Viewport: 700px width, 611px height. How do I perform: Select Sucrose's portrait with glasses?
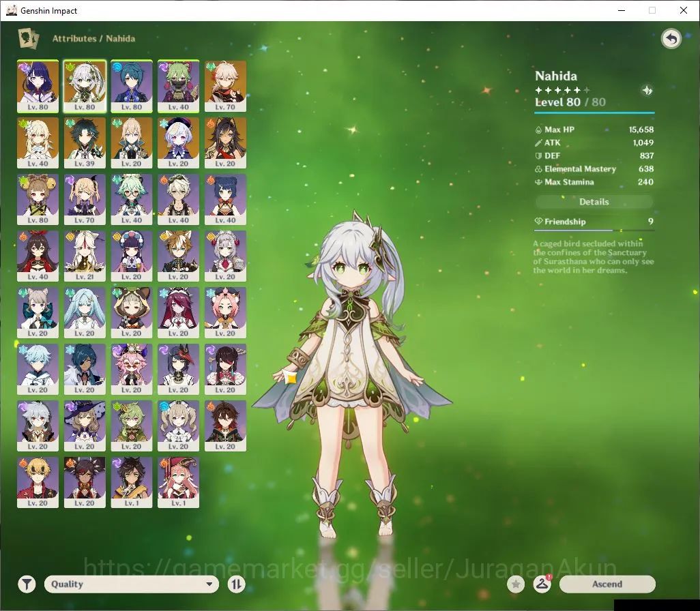(x=132, y=200)
